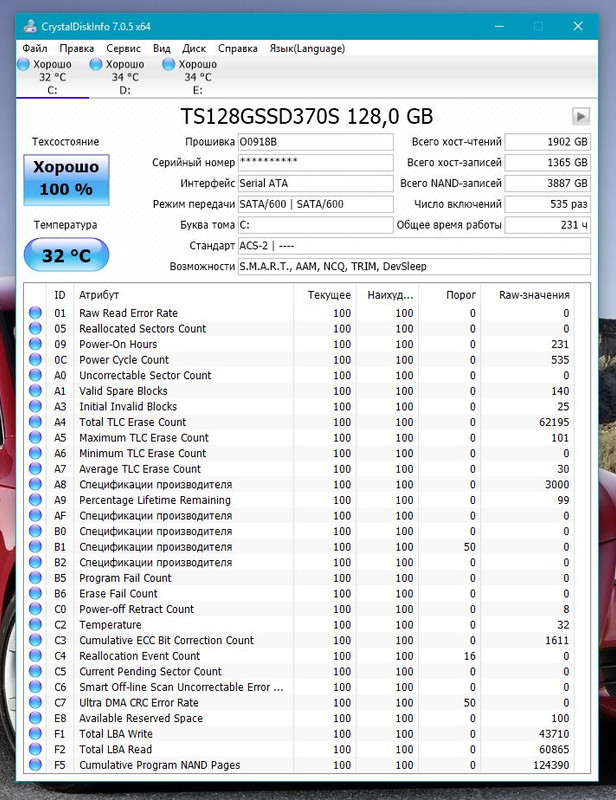
Task: Click the status icon for Total LBA Read
Action: coord(35,749)
